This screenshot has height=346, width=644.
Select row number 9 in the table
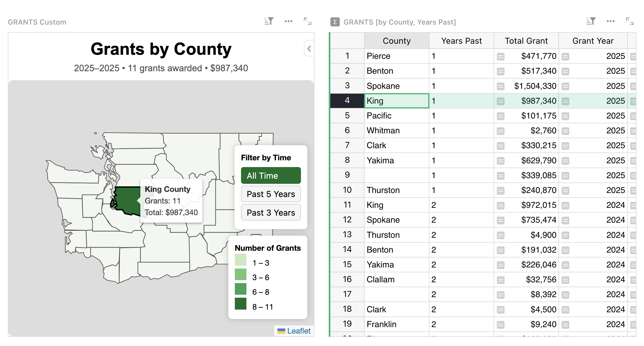click(x=347, y=175)
